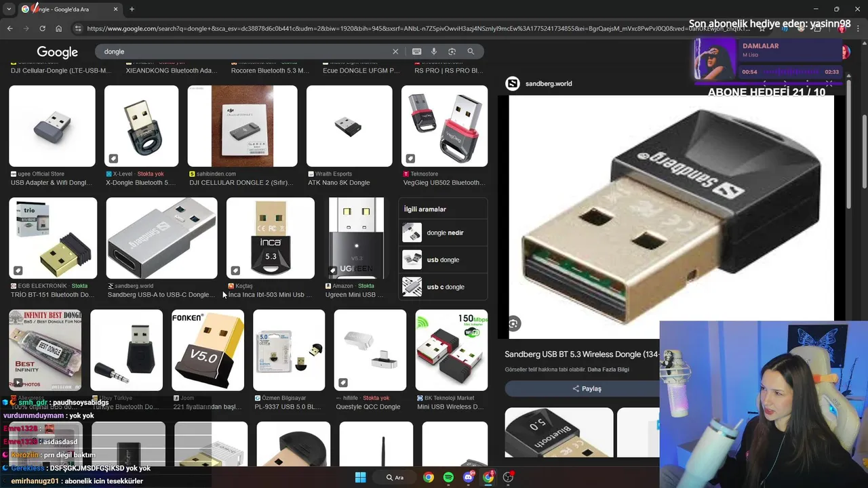Open Discord from the taskbar
This screenshot has width=868, height=488.
point(469,477)
